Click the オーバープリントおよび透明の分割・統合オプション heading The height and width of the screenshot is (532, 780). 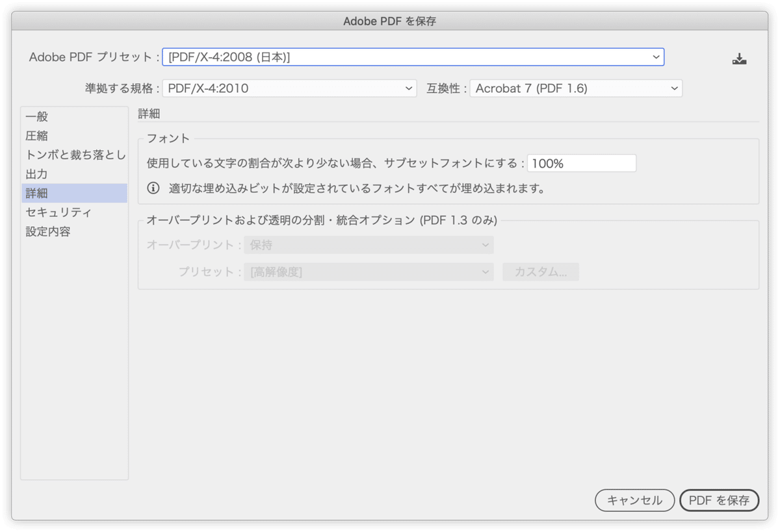pyautogui.click(x=322, y=220)
